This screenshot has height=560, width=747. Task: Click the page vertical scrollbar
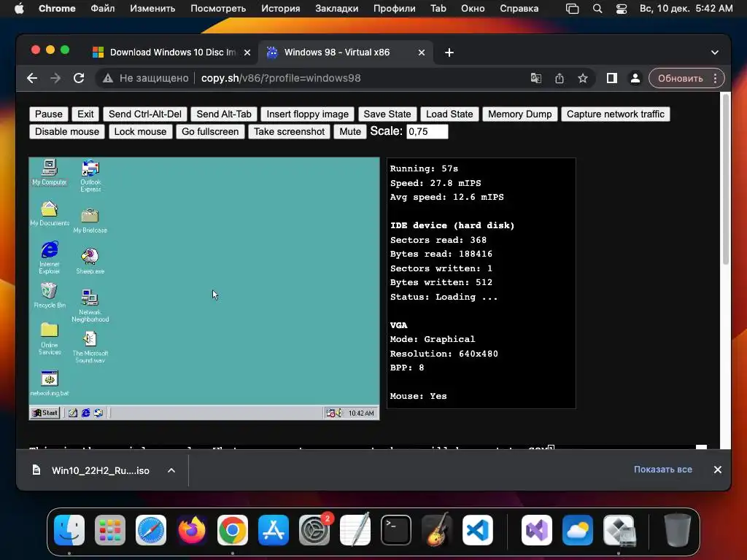(726, 179)
